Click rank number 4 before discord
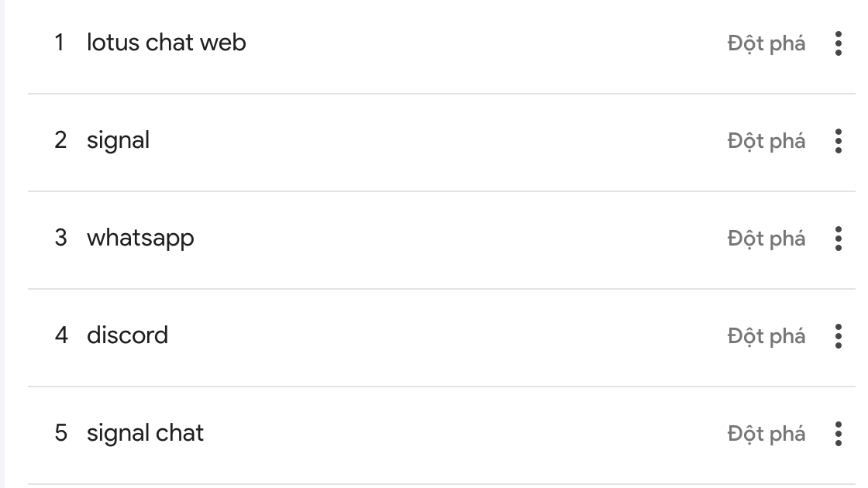Screen dimensions: 868x488 click(60, 335)
